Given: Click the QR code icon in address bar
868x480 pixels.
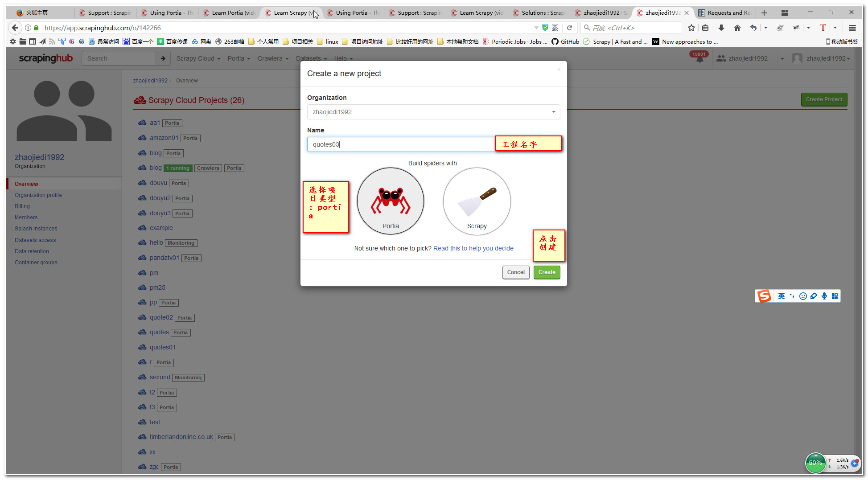Looking at the screenshot, I should (555, 28).
